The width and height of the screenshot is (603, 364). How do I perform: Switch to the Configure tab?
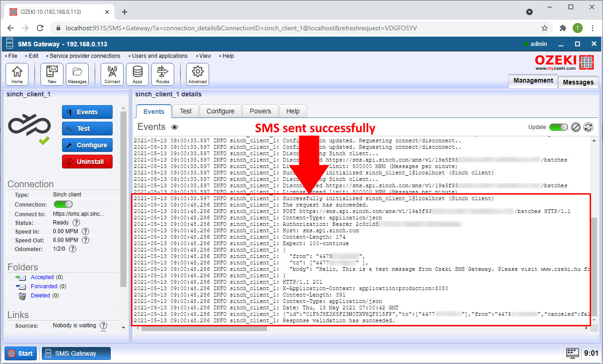(221, 111)
